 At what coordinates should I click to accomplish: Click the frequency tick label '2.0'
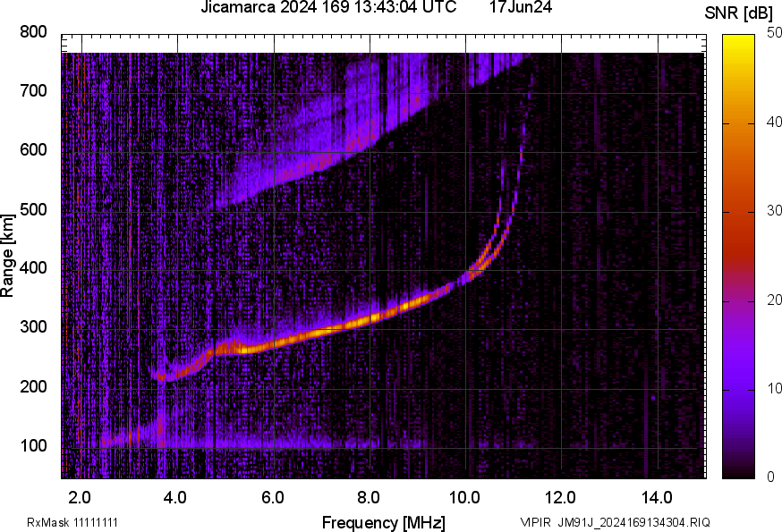[x=80, y=498]
